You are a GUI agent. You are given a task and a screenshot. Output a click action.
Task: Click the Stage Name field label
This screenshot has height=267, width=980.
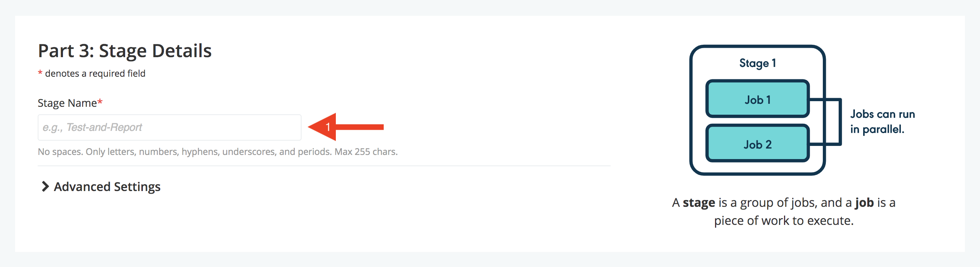click(67, 103)
